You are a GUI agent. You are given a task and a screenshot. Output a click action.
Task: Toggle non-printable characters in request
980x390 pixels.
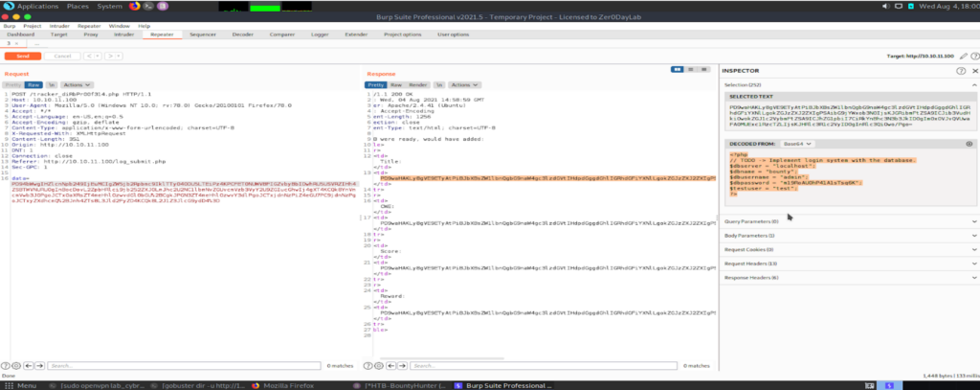(52, 84)
